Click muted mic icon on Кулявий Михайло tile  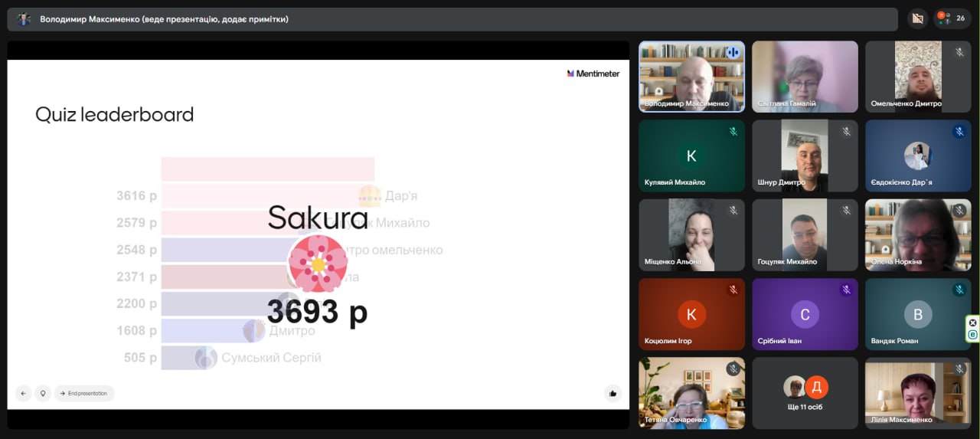(x=733, y=132)
